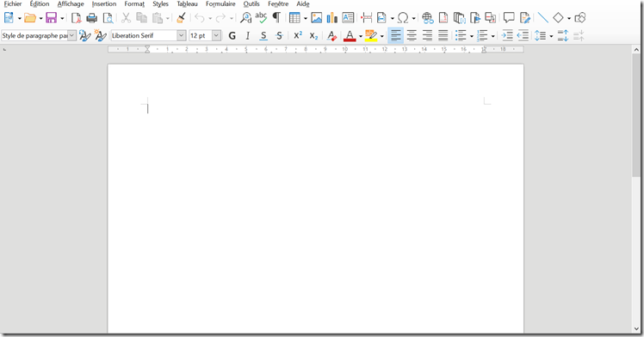Toggle Underline formatting
Viewport: 644px width, 337px height.
tap(263, 35)
